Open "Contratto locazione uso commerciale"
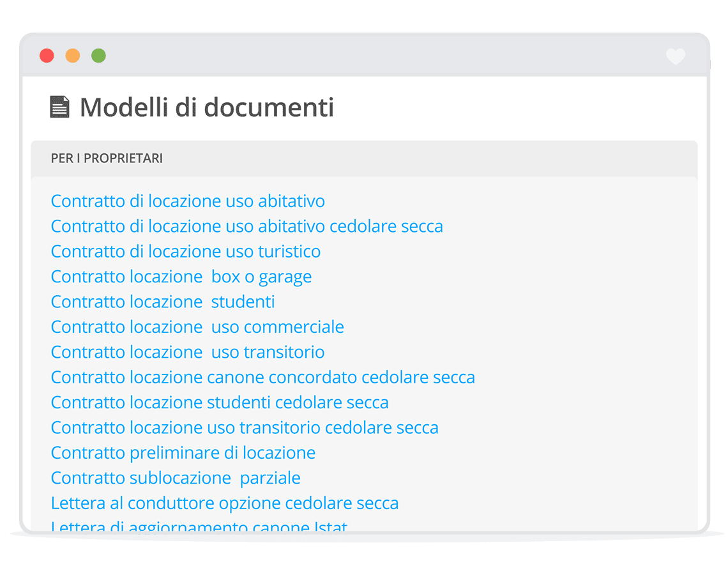Image resolution: width=728 pixels, height=575 pixels. (x=197, y=326)
